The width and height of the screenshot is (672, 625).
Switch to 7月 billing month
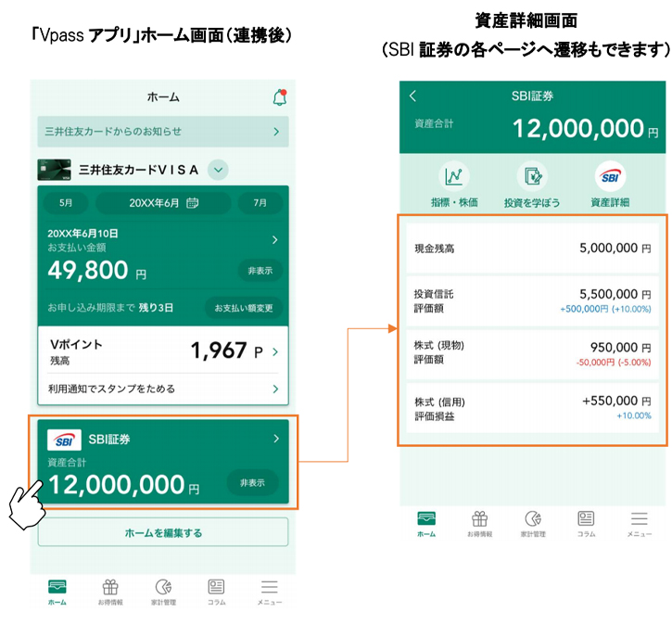pyautogui.click(x=260, y=203)
